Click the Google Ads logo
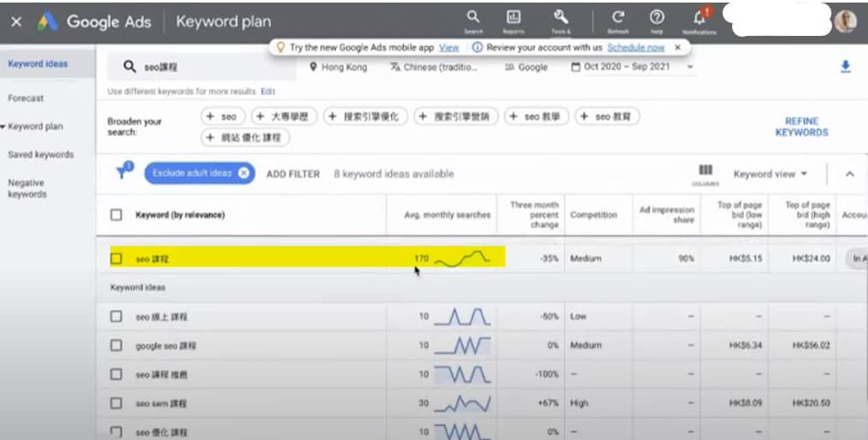The width and height of the screenshot is (868, 440). coord(48,21)
